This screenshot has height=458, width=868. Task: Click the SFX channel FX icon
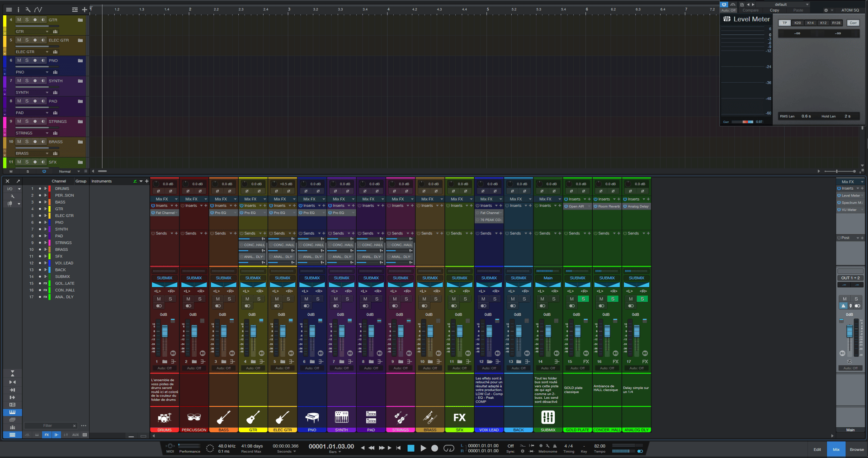point(459,417)
